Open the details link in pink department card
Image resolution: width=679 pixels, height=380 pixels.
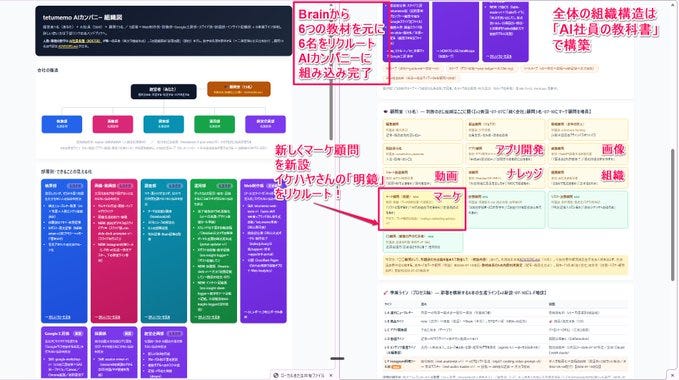pyautogui.click(x=108, y=317)
